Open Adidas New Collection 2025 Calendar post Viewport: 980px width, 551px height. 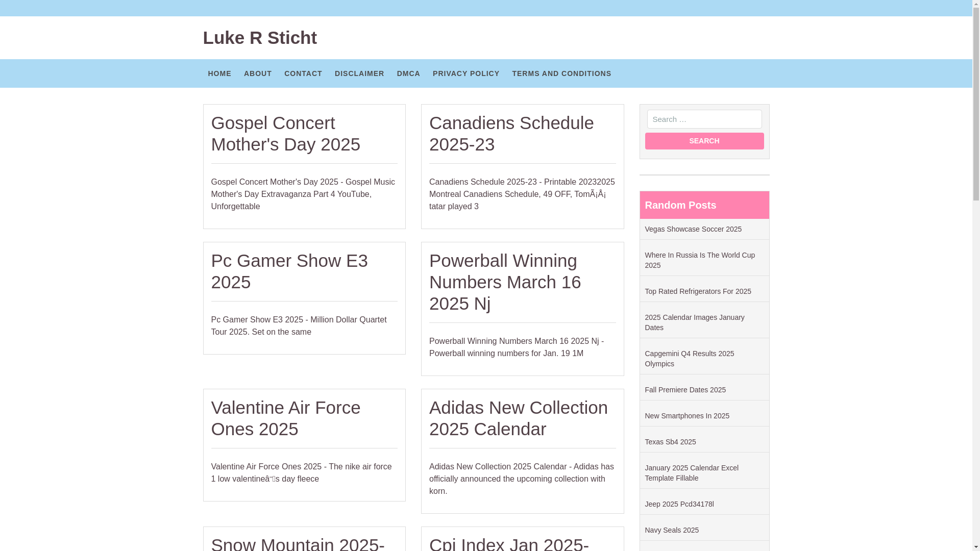pos(518,418)
